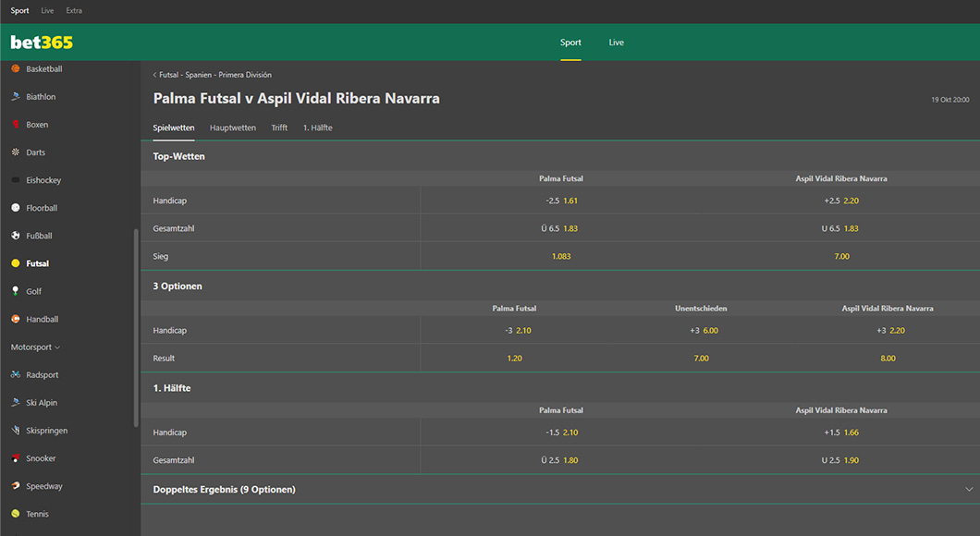Pick Palma Futsal Result odds 1.20
This screenshot has width=980, height=536.
(x=514, y=358)
